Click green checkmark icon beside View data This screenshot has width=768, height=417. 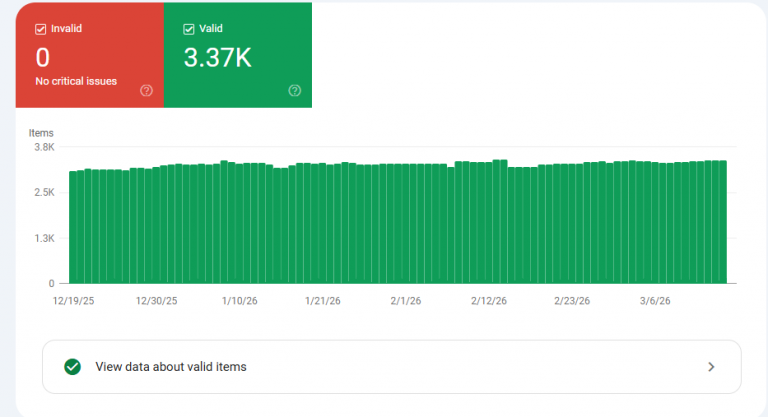click(72, 367)
